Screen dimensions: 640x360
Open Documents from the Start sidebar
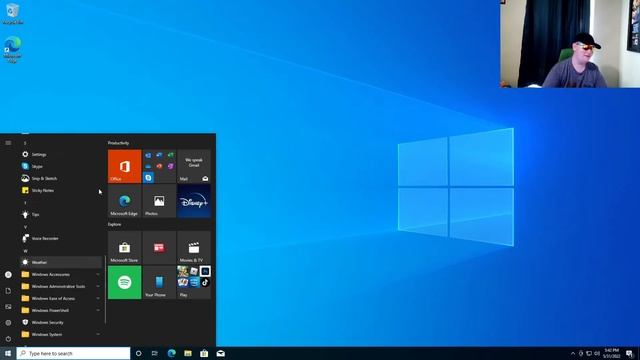point(8,291)
